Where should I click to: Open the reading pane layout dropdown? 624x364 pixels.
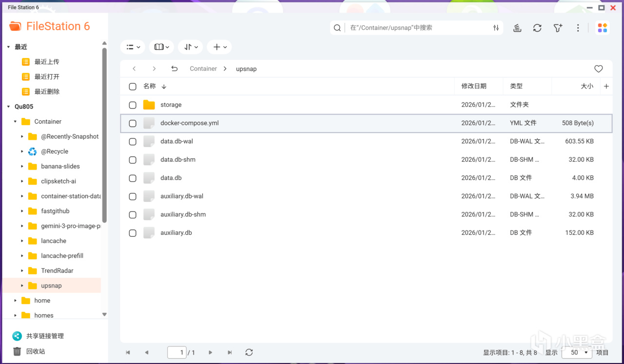click(162, 47)
